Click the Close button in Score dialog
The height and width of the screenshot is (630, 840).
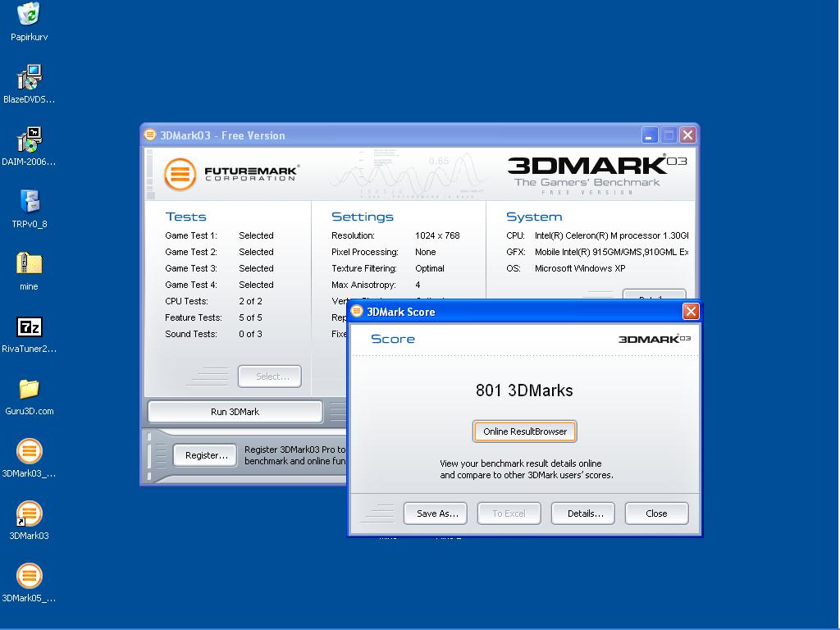pos(657,514)
